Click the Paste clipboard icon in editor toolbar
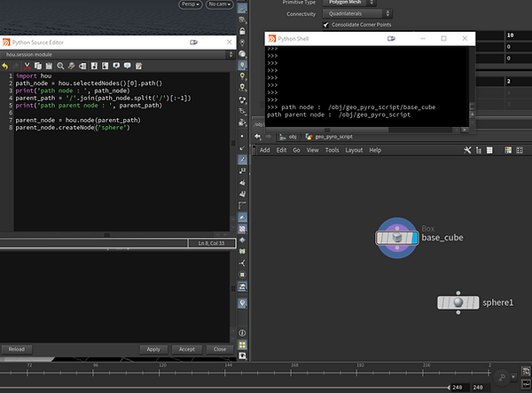532x393 pixels. tap(49, 66)
